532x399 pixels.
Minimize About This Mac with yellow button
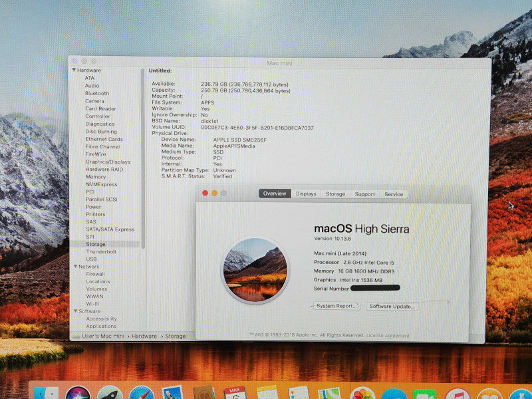214,193
